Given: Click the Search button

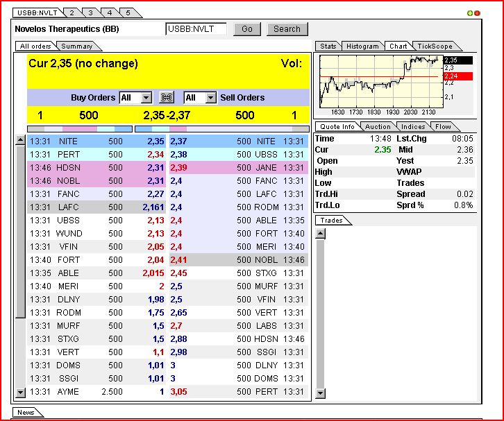Looking at the screenshot, I should click(287, 29).
